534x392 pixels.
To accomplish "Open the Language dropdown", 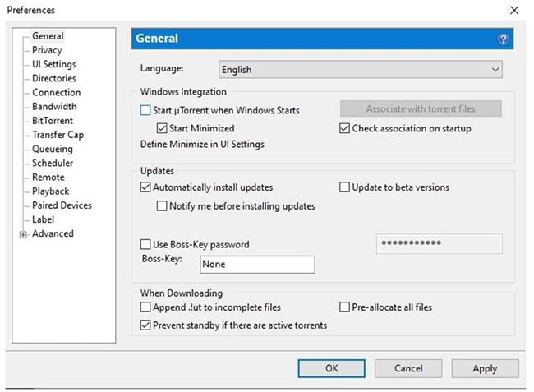I will click(x=361, y=70).
